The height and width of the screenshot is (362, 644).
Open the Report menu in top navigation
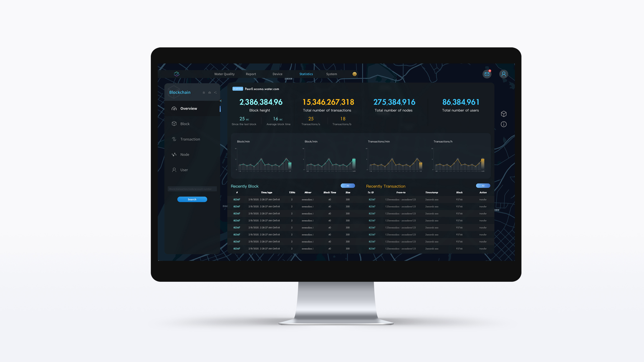[x=251, y=74]
